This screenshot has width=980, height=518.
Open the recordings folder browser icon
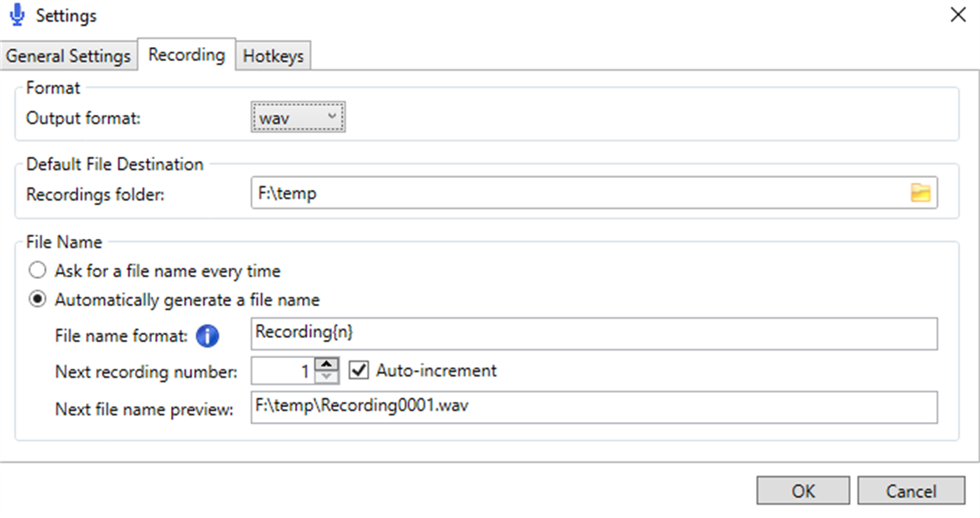coord(922,192)
